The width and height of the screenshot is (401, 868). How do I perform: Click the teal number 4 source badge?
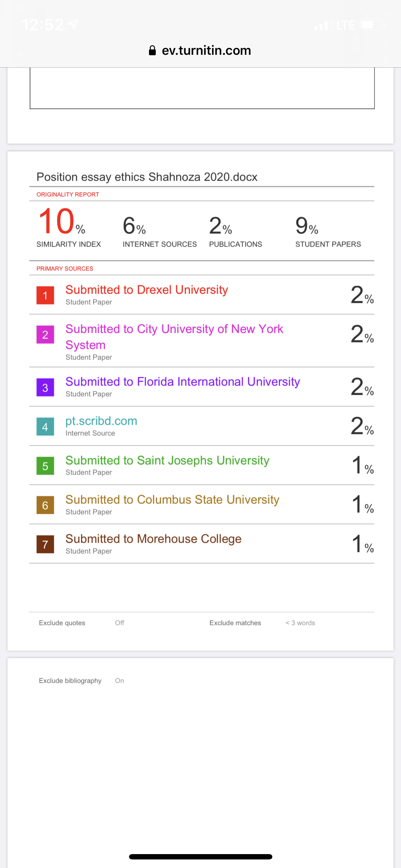click(45, 427)
